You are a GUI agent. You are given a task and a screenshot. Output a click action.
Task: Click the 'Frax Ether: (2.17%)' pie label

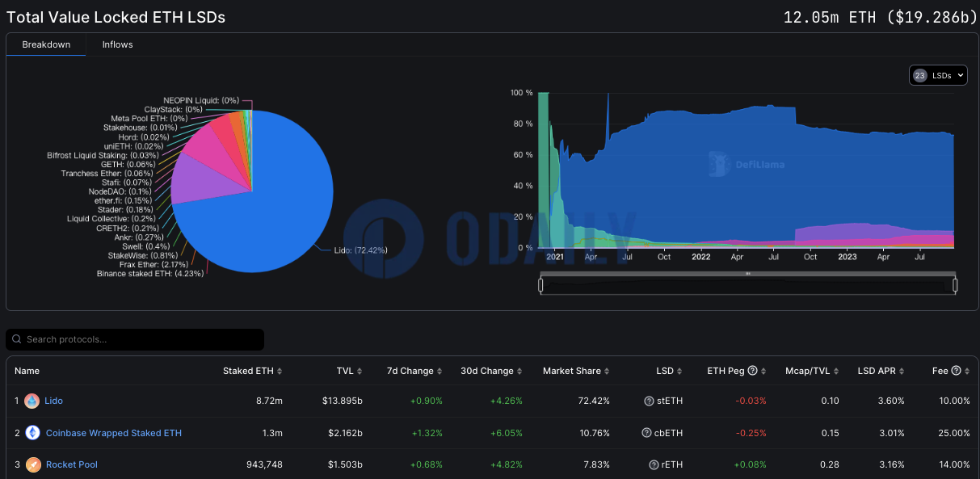[154, 264]
